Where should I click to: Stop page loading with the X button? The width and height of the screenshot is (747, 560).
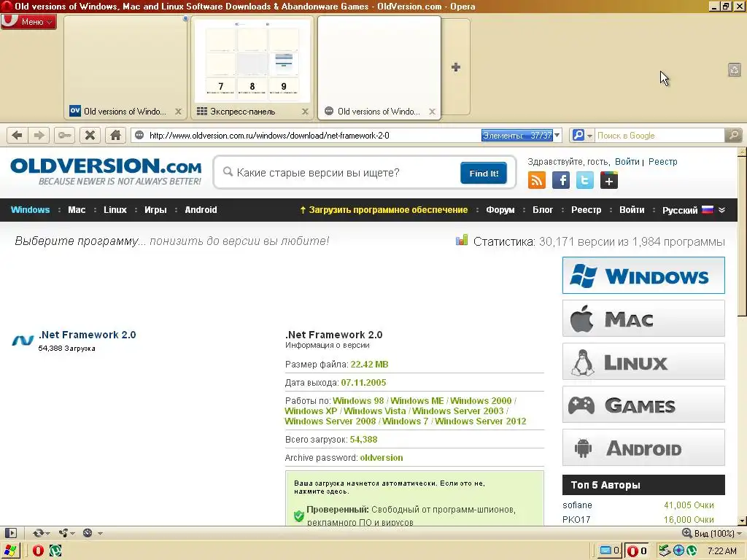tap(90, 136)
